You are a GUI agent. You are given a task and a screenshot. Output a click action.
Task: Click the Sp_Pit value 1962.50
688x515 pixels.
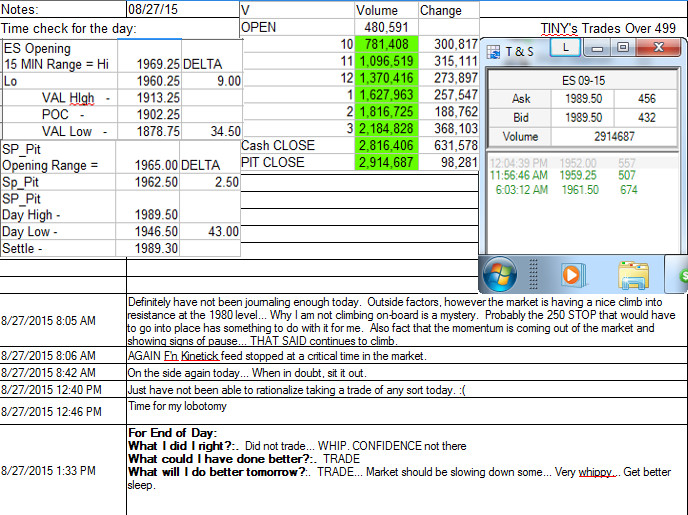point(148,182)
